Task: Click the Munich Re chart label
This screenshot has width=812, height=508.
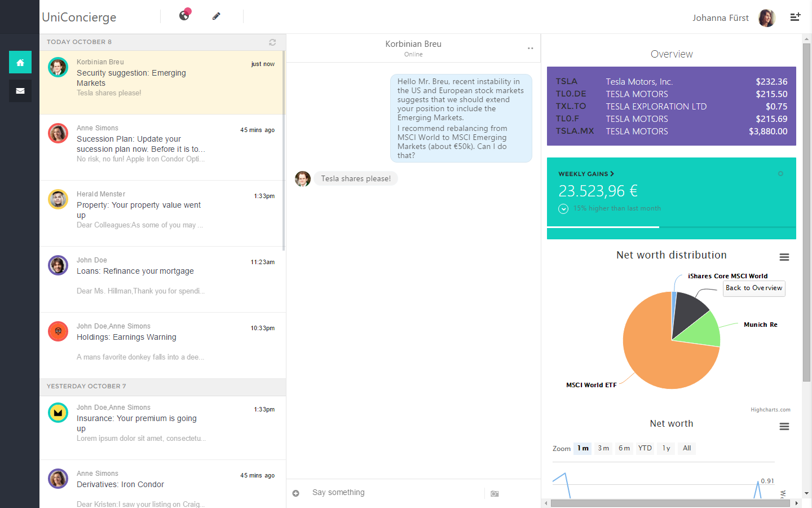Action: (x=761, y=325)
